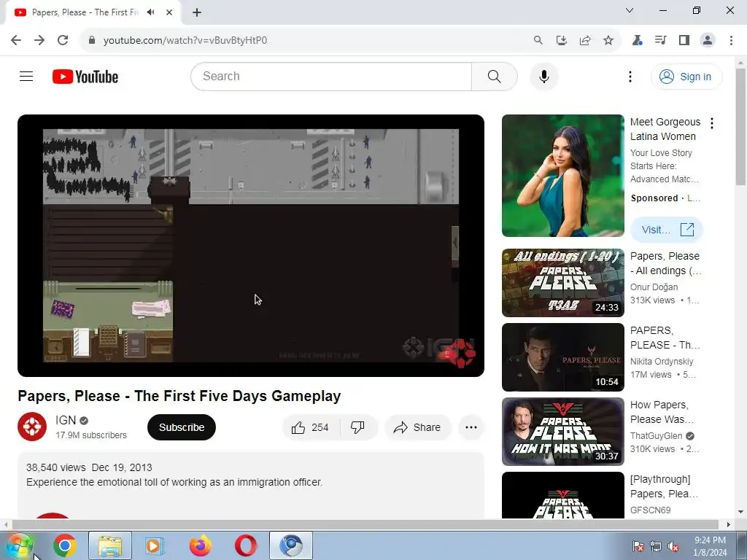Launch Chrome from taskbar
Viewport: 747px width, 560px height.
click(65, 545)
